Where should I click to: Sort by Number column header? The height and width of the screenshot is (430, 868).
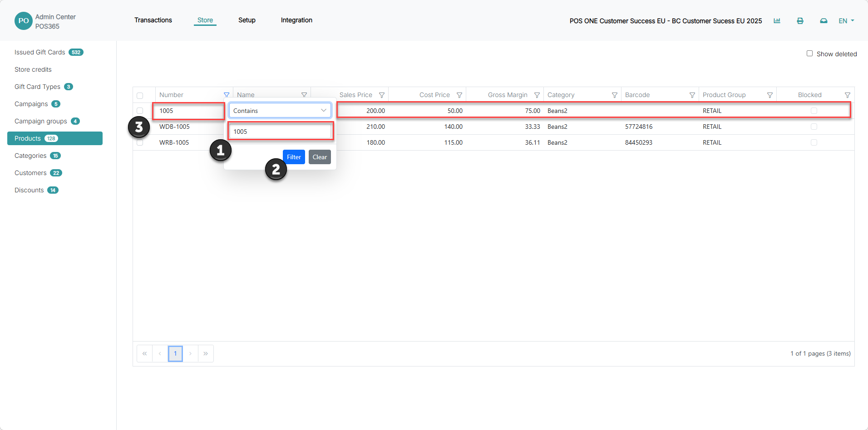point(171,95)
